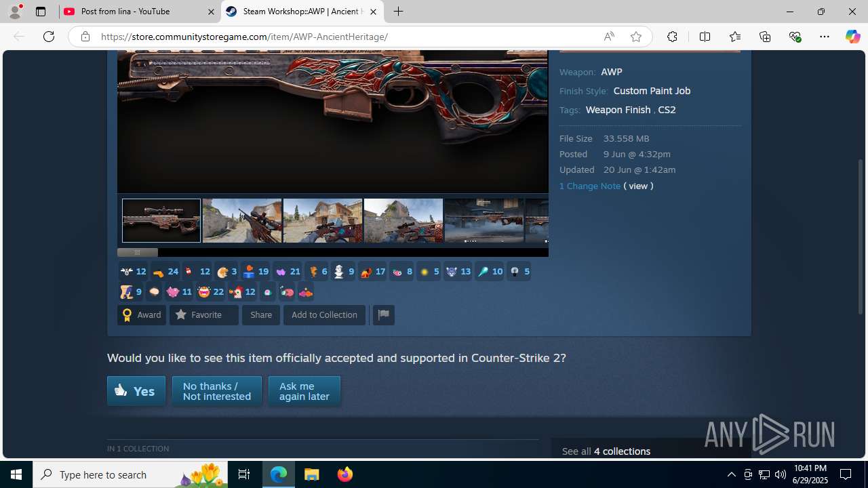The width and height of the screenshot is (868, 488).
Task: Open browser Extensions icon
Action: [x=672, y=37]
